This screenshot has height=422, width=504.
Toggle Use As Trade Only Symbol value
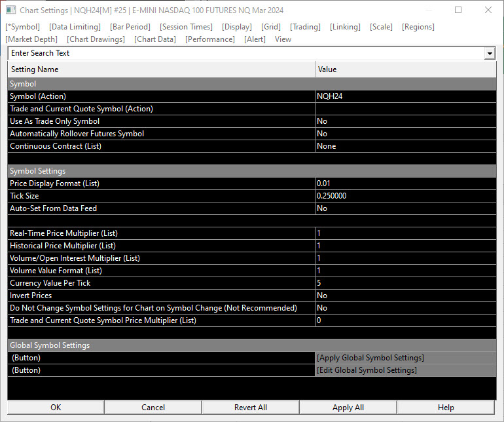(x=405, y=121)
